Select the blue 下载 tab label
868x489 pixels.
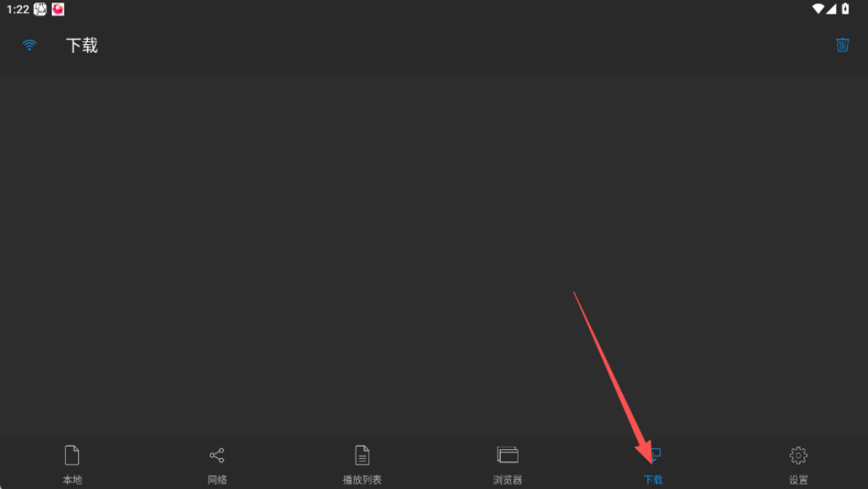coord(653,479)
